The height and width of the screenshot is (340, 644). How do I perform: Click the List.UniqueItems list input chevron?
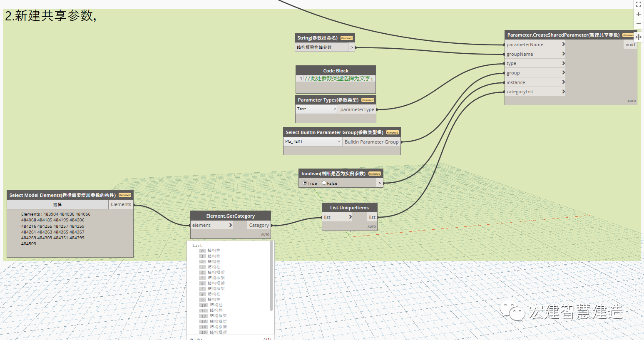point(350,217)
